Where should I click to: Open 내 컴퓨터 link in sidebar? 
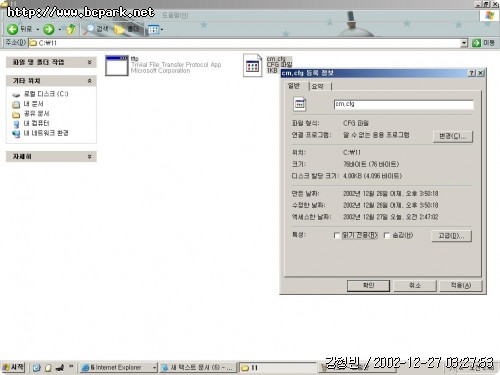point(36,123)
